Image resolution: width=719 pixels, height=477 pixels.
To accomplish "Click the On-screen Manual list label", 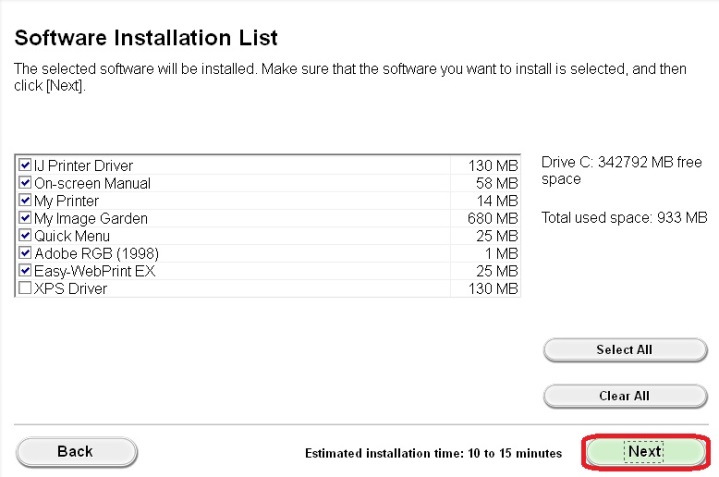I will (92, 183).
